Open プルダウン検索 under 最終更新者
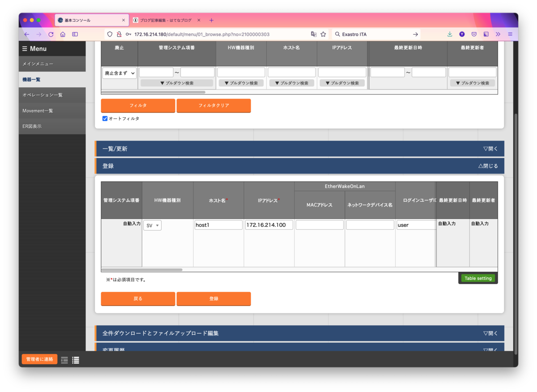The image size is (537, 392). point(473,83)
